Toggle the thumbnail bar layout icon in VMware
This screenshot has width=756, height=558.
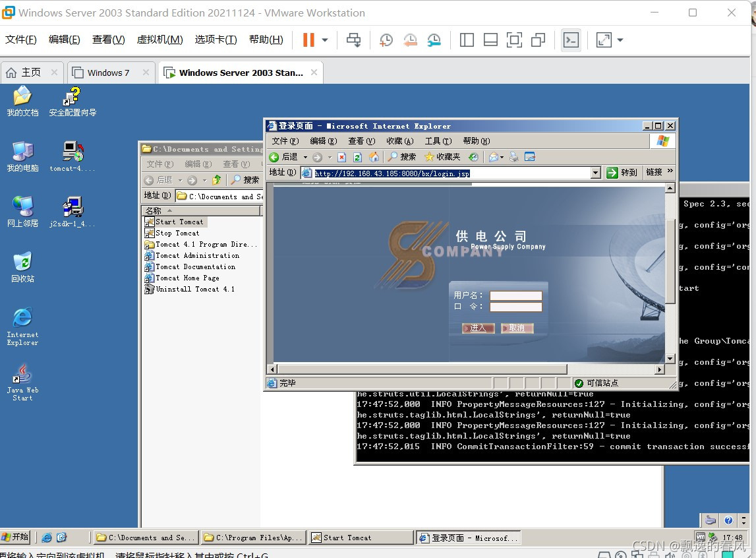tap(490, 40)
